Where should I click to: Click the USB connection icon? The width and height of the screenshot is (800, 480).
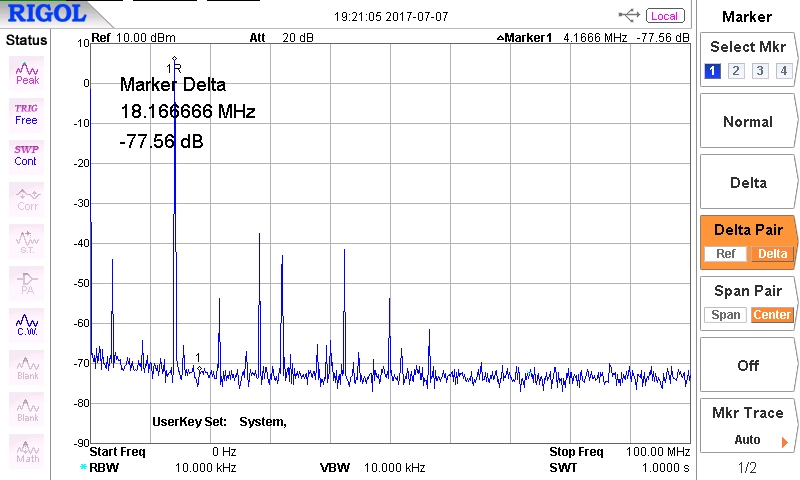point(630,15)
